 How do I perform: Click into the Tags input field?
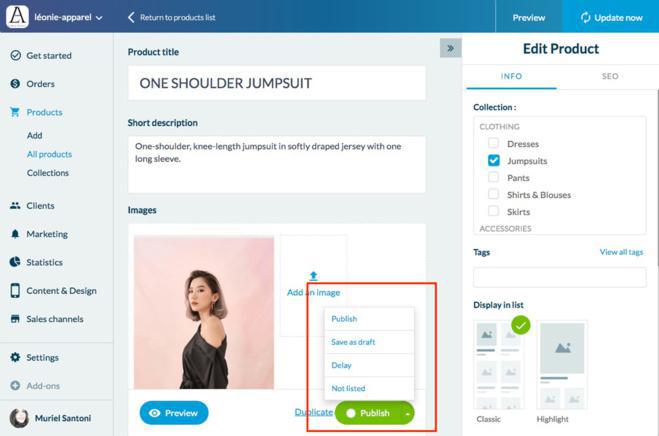[559, 277]
